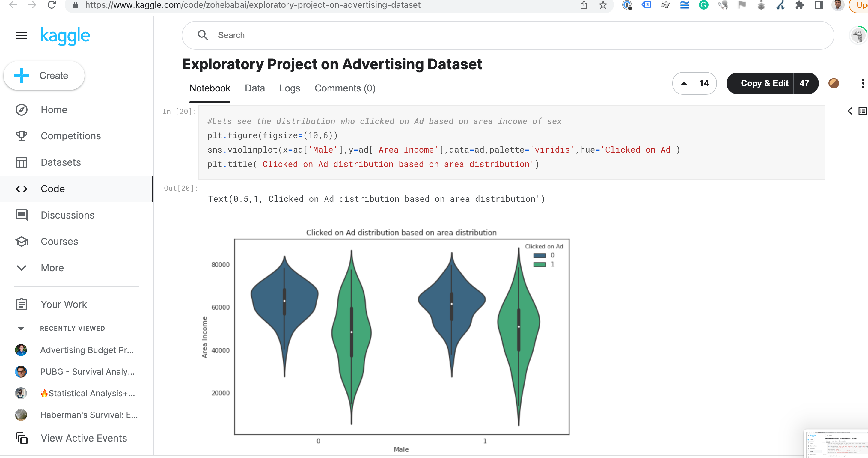Collapse the Recently Viewed section
868x458 pixels.
click(x=21, y=328)
